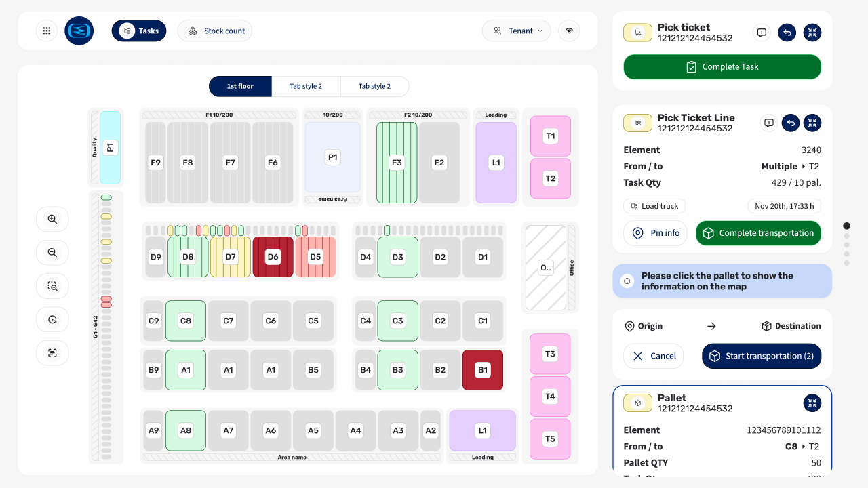
Task: Cancel the transportation
Action: pyautogui.click(x=654, y=356)
